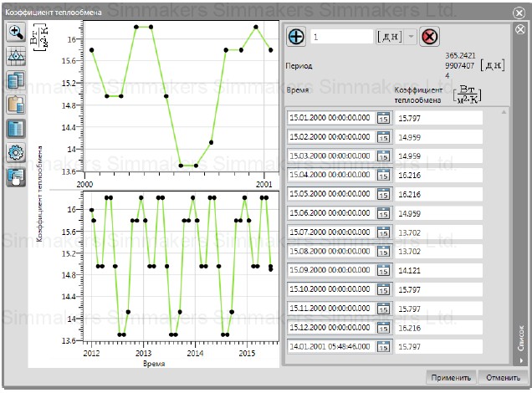532x393 pixels.
Task: Open the table columns view icon
Action: click(x=16, y=129)
